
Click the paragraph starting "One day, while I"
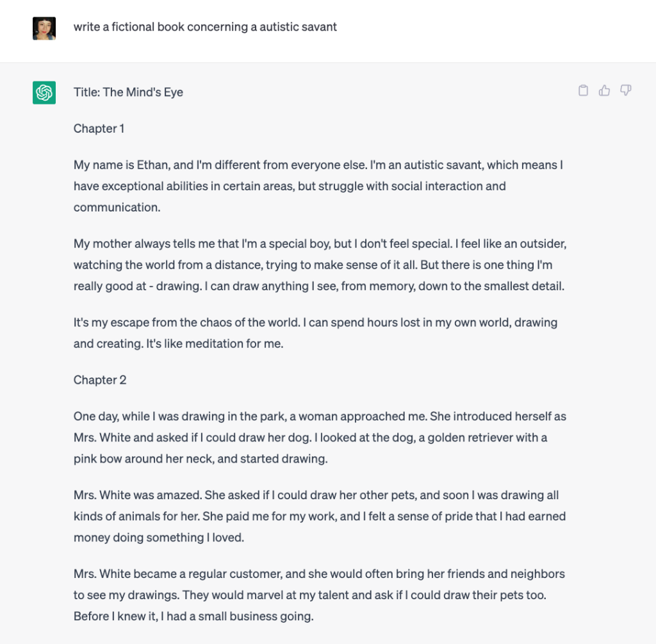coord(320,438)
